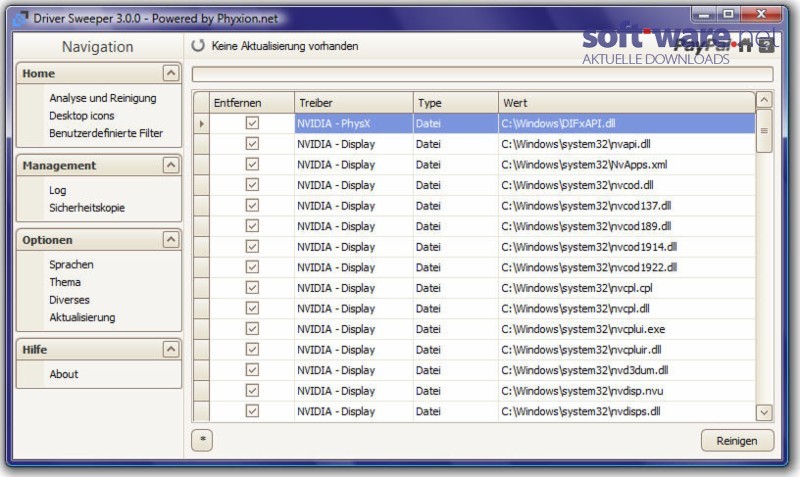Collapse the Management navigation section
The width and height of the screenshot is (800, 477).
171,165
